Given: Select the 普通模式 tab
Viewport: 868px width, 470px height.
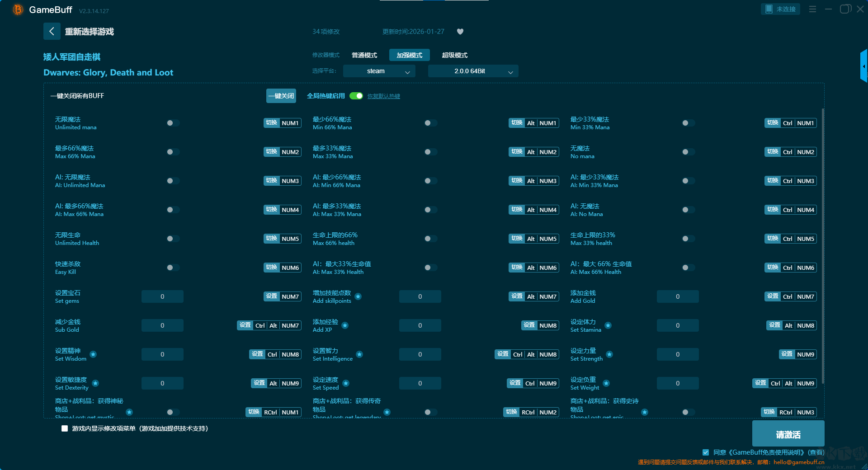Looking at the screenshot, I should click(x=364, y=55).
